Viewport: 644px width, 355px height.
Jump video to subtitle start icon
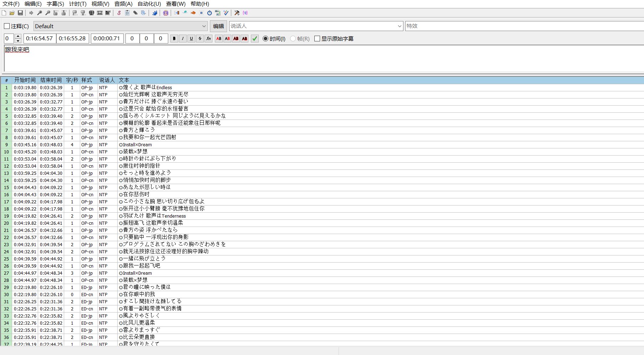[56, 13]
